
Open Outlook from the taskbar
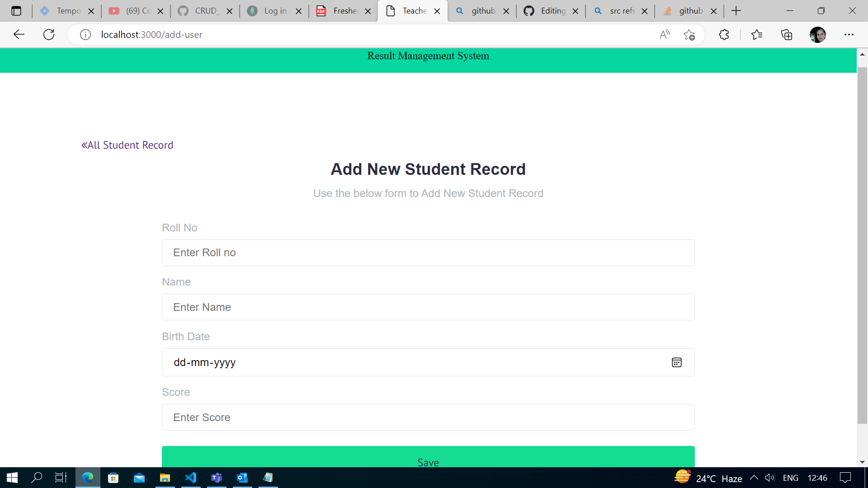[242, 478]
